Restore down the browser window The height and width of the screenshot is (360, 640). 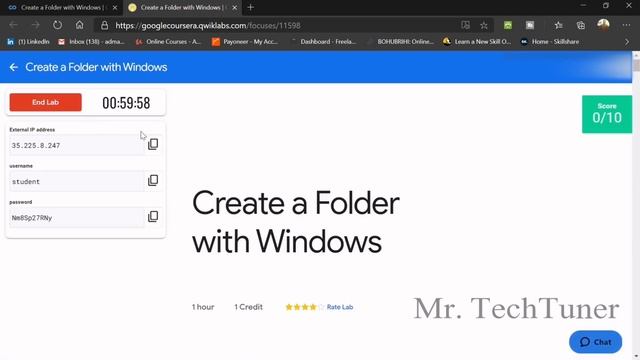click(x=606, y=6)
